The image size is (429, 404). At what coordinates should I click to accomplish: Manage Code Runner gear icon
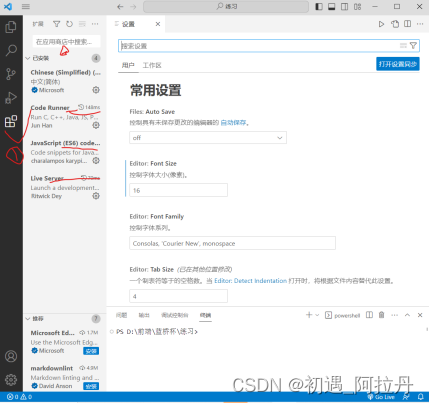[x=96, y=125]
